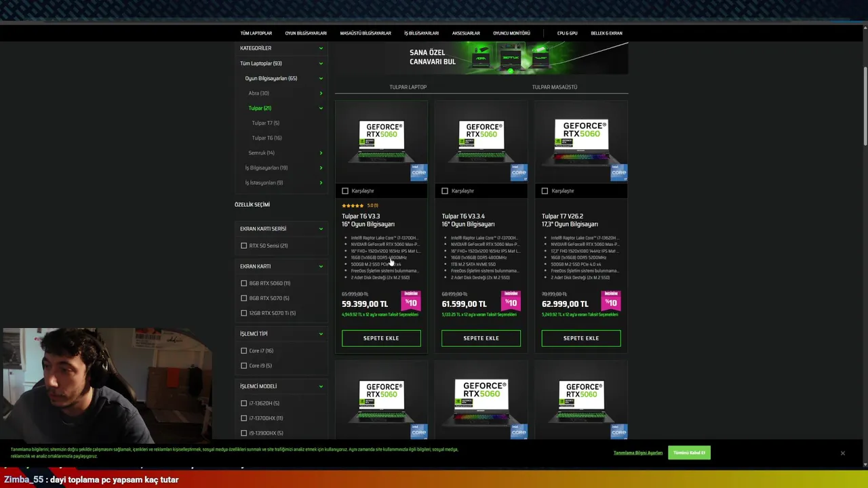Check Core i7 (16) filter
Screen dimensions: 868x488
coord(244,350)
